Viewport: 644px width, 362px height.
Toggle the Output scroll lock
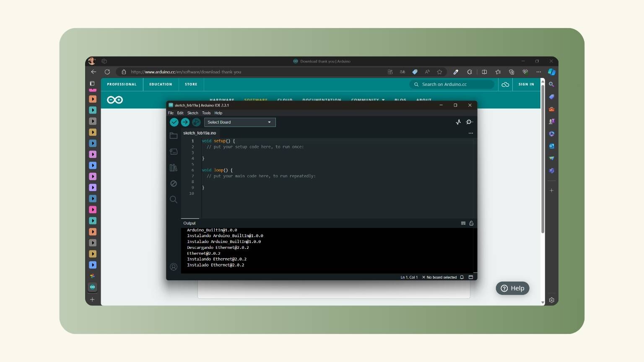click(471, 223)
